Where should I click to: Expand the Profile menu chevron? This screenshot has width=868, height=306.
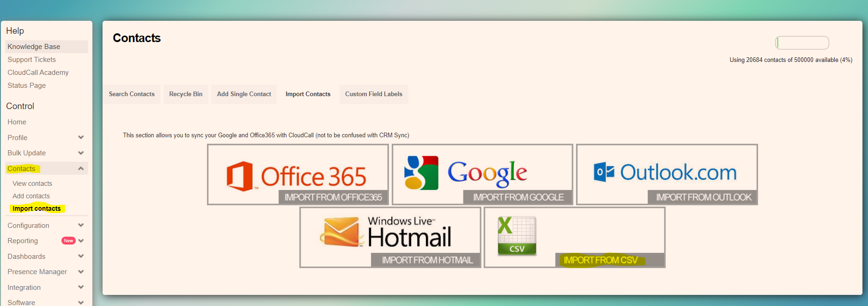tap(81, 137)
